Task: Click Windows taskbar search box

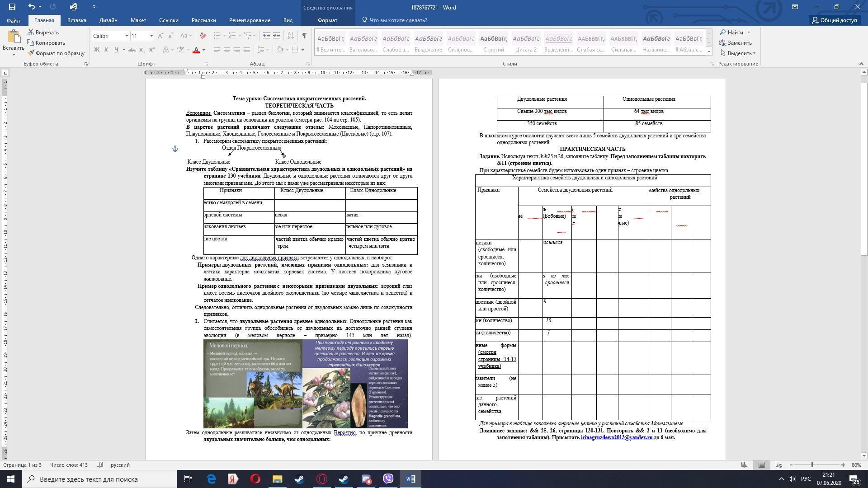Action: click(x=99, y=479)
